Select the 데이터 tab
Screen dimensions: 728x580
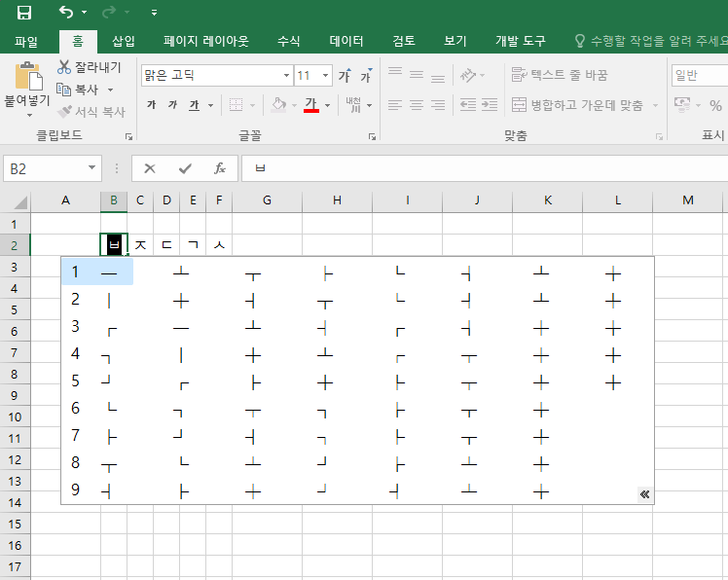[x=346, y=41]
